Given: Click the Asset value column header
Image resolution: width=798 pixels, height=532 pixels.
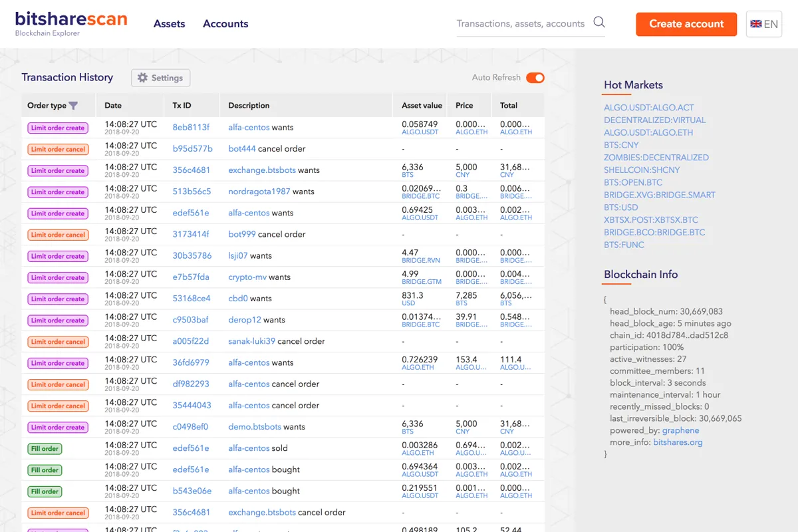Looking at the screenshot, I should [x=422, y=106].
